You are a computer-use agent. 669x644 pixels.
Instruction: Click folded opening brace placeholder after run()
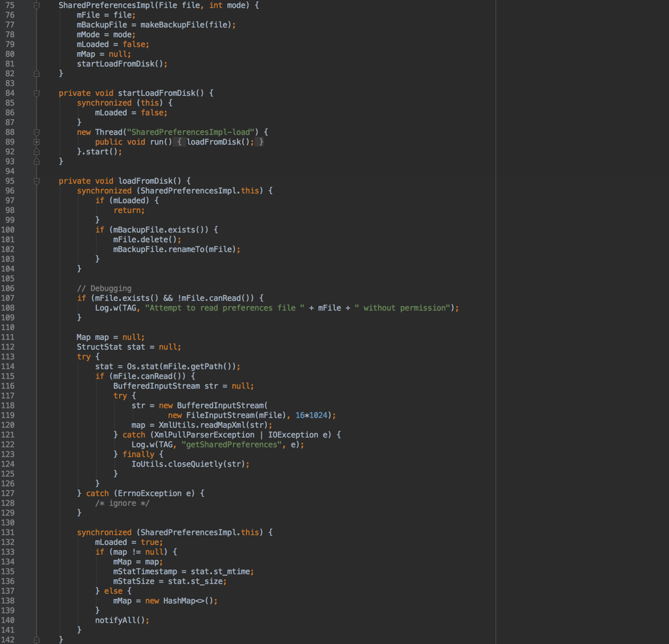180,142
